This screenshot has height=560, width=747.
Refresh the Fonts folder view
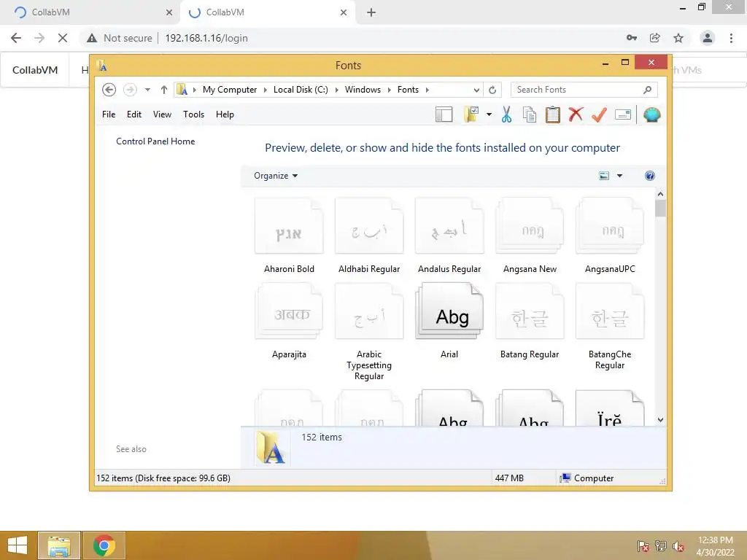[x=492, y=90]
